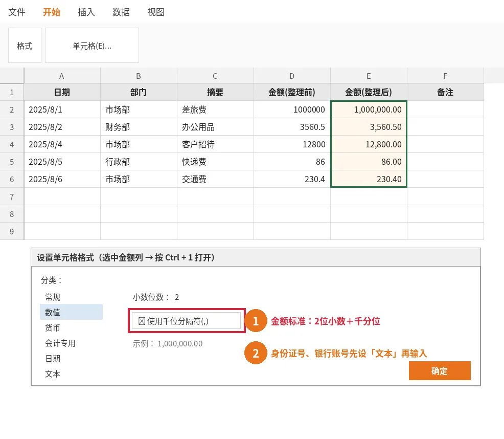Confirm with the 确定 button
The image size is (504, 439).
click(440, 371)
